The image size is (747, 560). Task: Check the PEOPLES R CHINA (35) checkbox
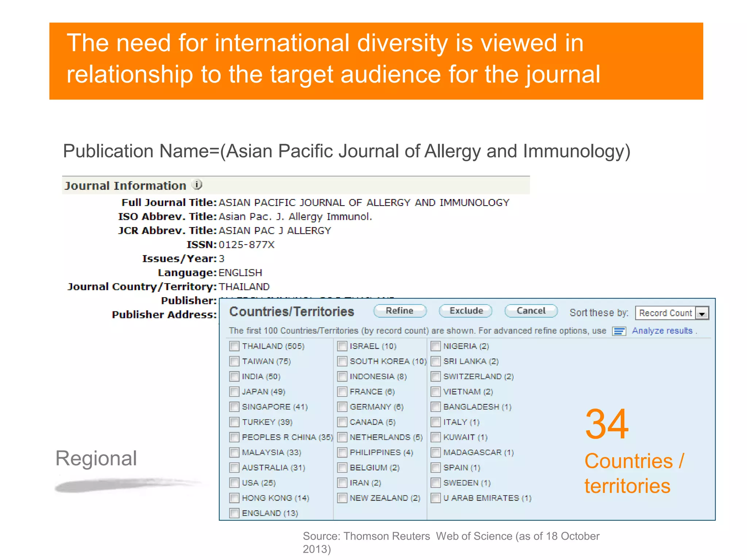pos(234,437)
